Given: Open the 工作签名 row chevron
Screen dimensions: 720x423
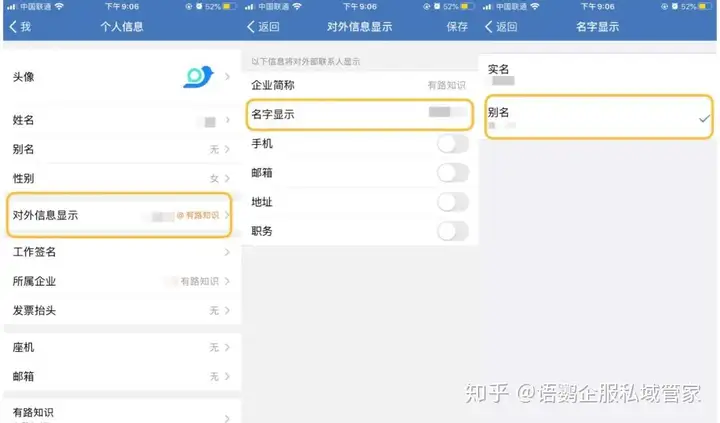Looking at the screenshot, I should coord(227,252).
